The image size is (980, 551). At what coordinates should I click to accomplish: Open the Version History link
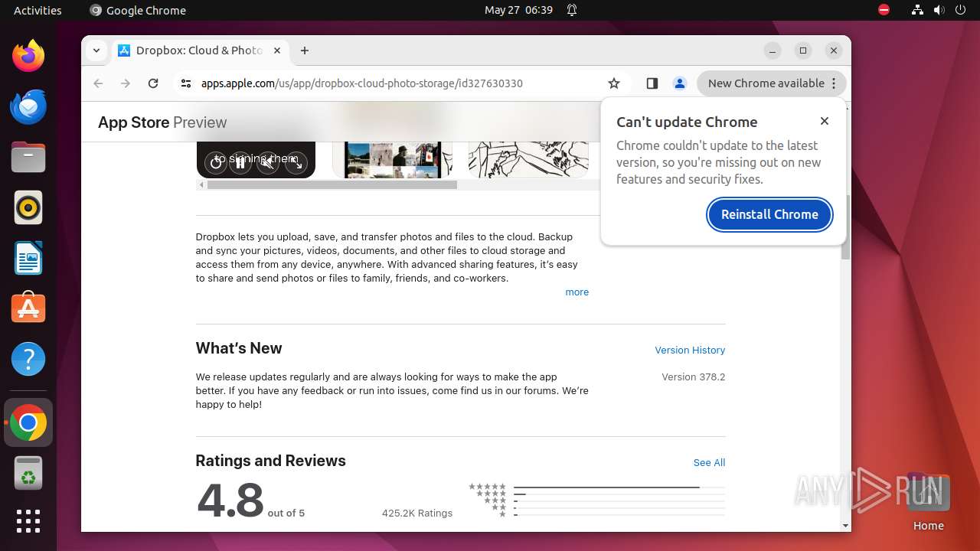(x=690, y=350)
